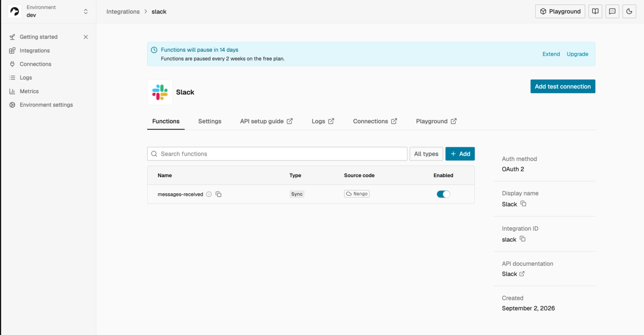Image resolution: width=644 pixels, height=335 pixels.
Task: Click the September 2, 2026 created date
Action: point(528,308)
